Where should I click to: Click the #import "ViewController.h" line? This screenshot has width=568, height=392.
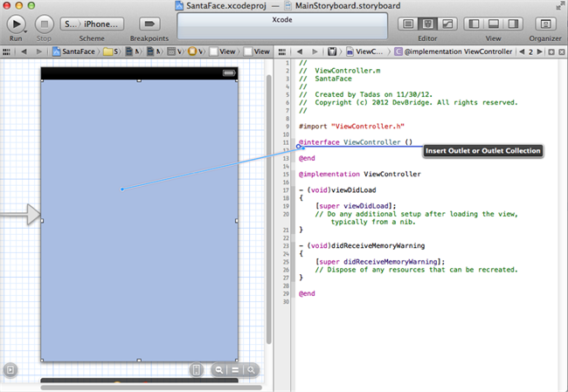(351, 127)
